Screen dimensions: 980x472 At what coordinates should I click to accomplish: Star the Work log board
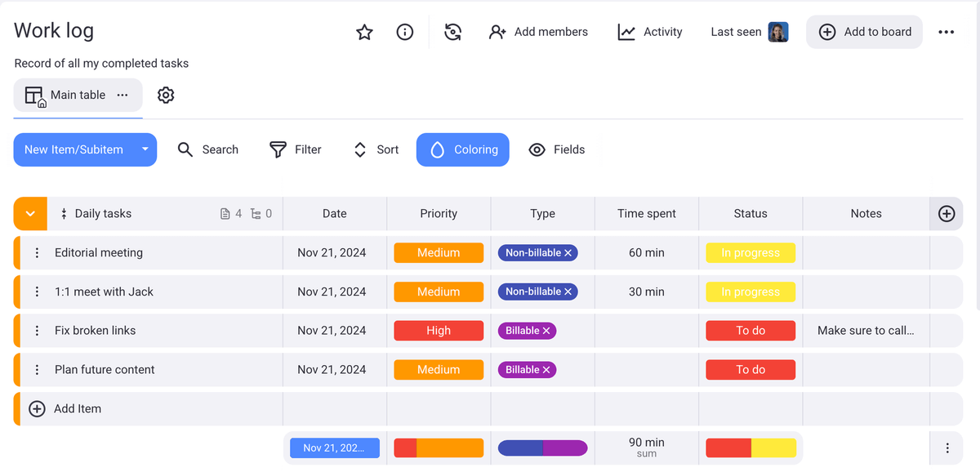point(364,32)
